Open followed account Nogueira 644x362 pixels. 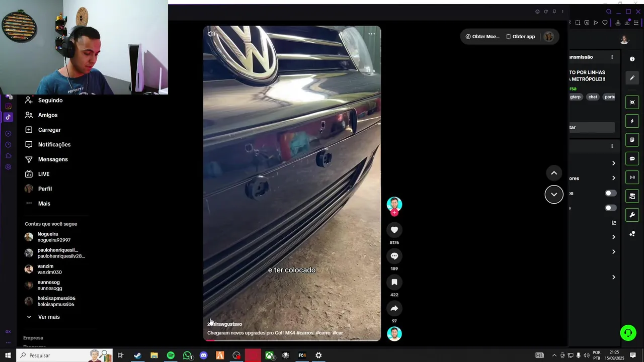[x=48, y=237]
